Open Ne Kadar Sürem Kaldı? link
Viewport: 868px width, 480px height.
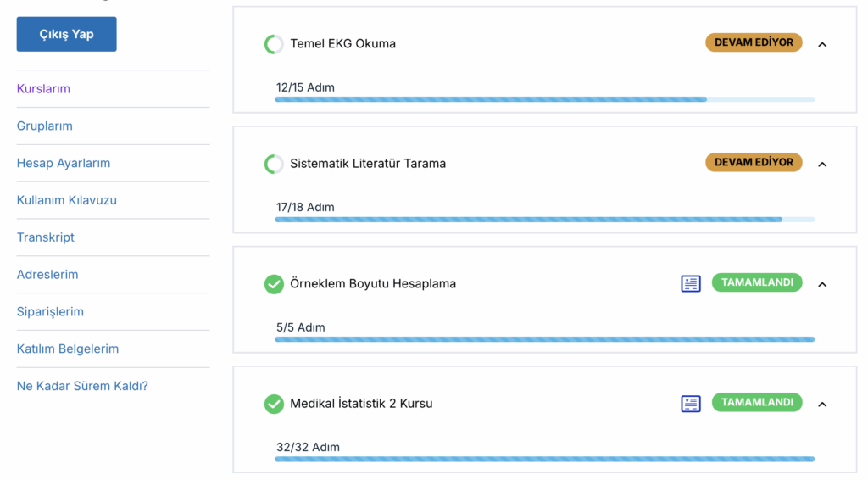tap(82, 386)
